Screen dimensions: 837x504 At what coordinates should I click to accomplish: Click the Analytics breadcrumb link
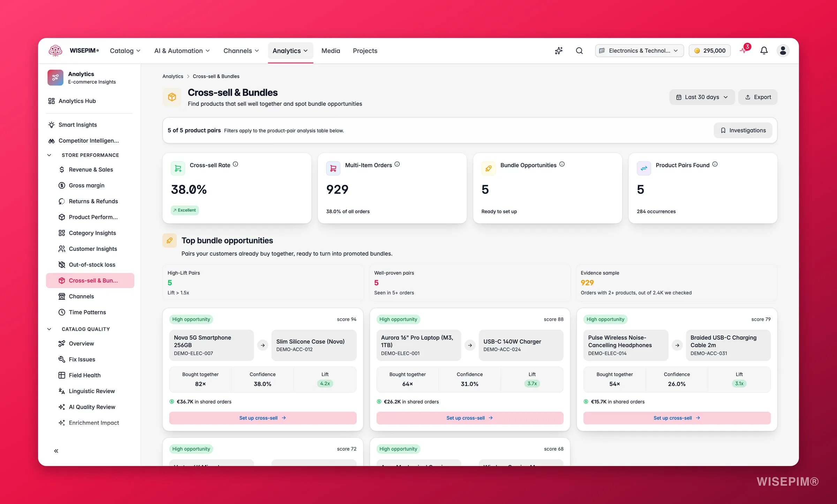click(x=173, y=76)
